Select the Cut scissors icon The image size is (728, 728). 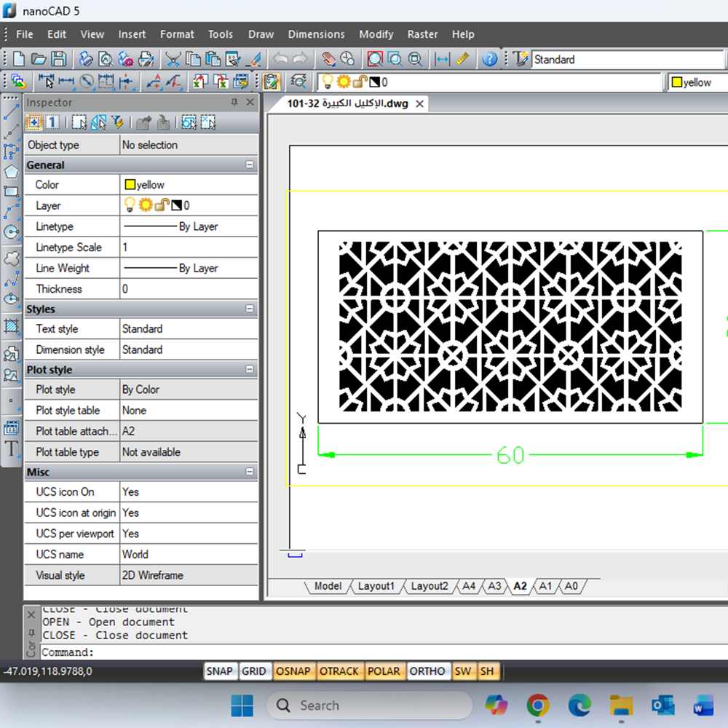point(173,60)
